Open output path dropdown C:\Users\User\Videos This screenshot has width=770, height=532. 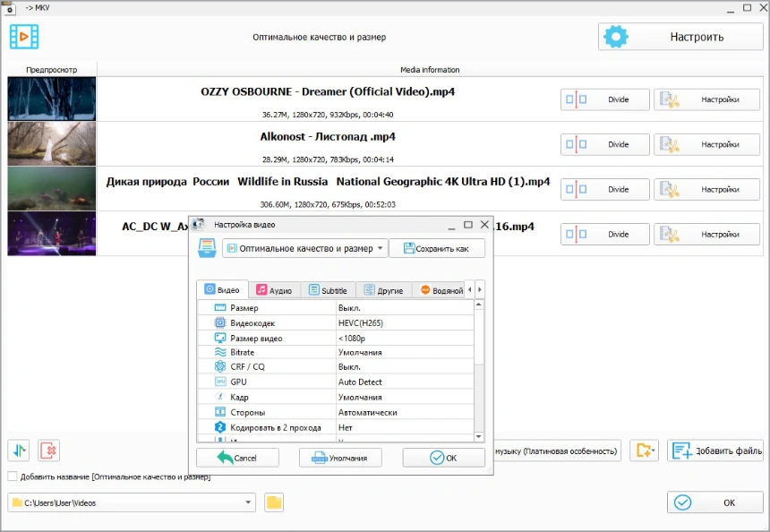[x=132, y=502]
